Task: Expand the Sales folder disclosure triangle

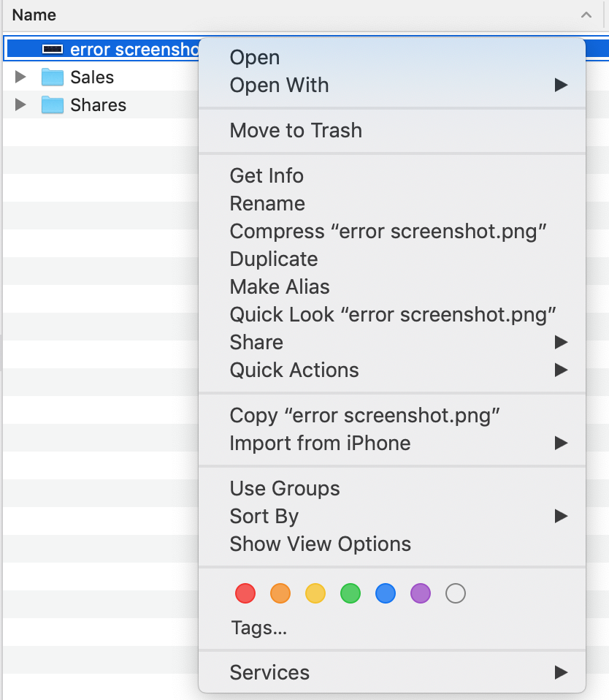Action: point(20,77)
